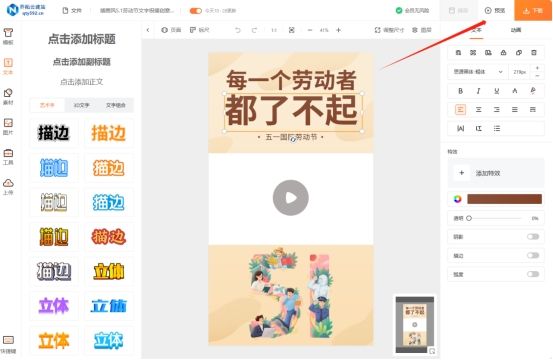
Task: Open the 工具 tools sidebar panel
Action: coord(8,157)
